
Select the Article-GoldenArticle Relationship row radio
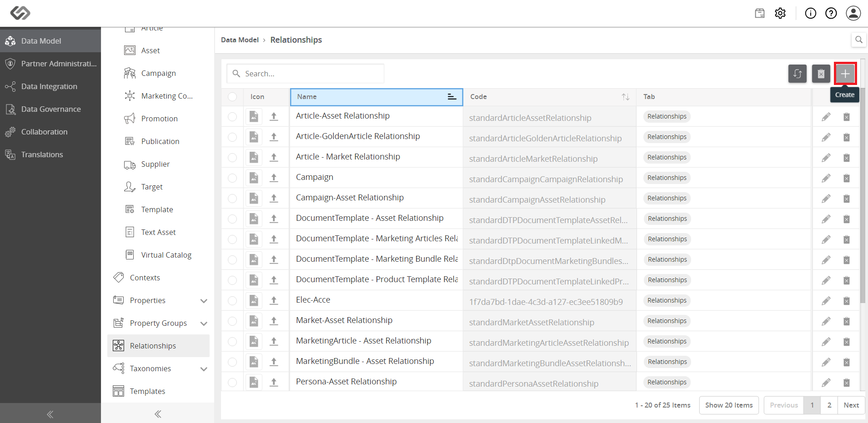pos(232,137)
